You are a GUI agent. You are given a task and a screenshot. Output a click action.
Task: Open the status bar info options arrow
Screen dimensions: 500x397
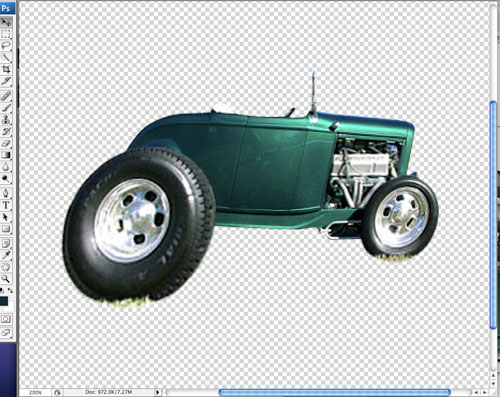pos(158,392)
